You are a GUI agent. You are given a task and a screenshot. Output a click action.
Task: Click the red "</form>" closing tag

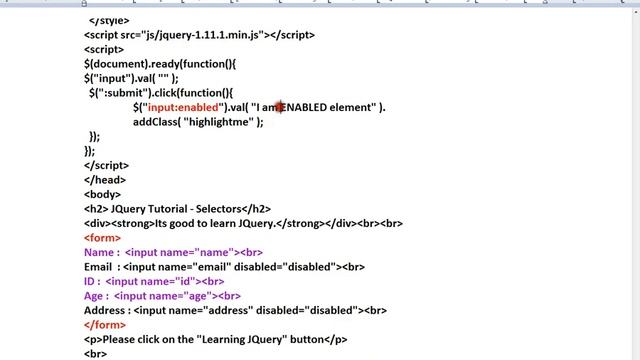pyautogui.click(x=105, y=325)
